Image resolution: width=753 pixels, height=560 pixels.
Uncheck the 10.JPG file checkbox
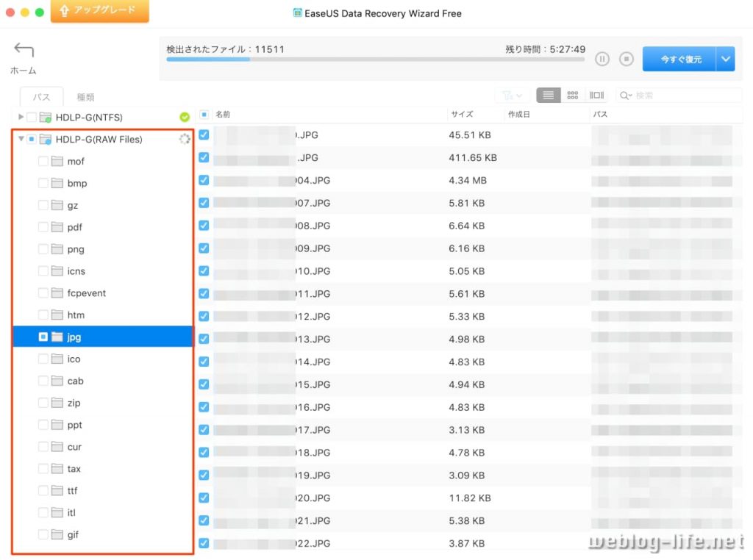pyautogui.click(x=204, y=270)
